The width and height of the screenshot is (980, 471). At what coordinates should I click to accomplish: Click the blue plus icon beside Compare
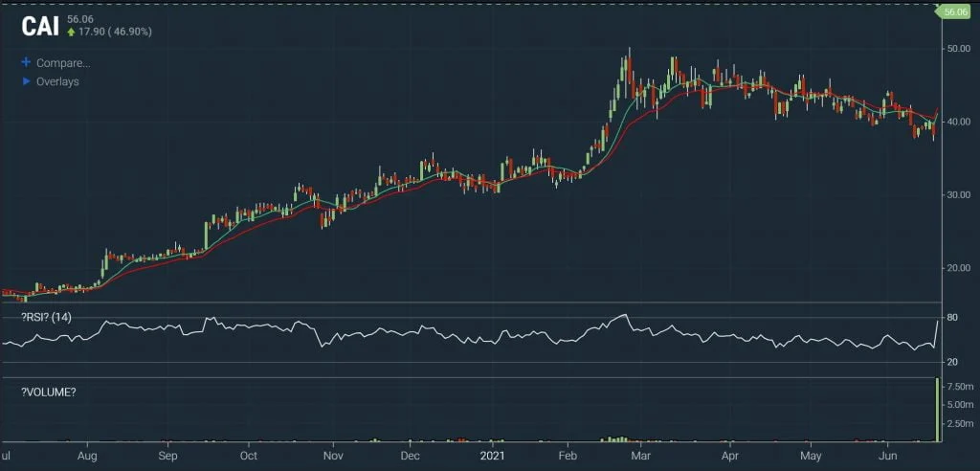tap(26, 62)
